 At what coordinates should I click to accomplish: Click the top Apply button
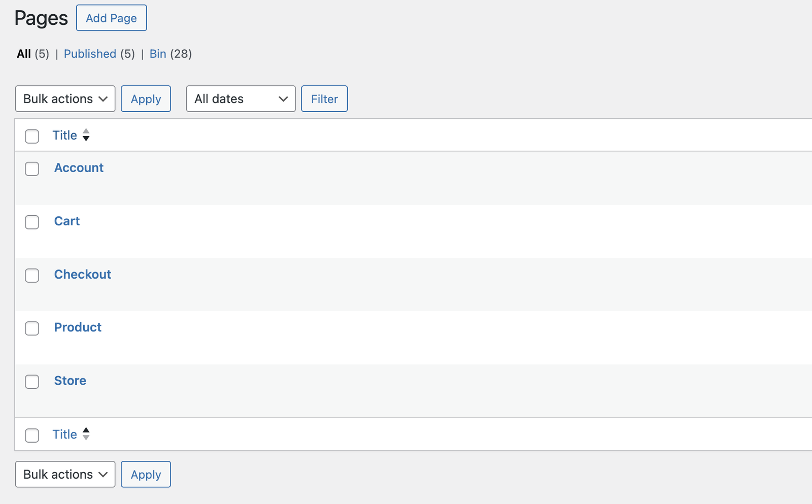(146, 99)
